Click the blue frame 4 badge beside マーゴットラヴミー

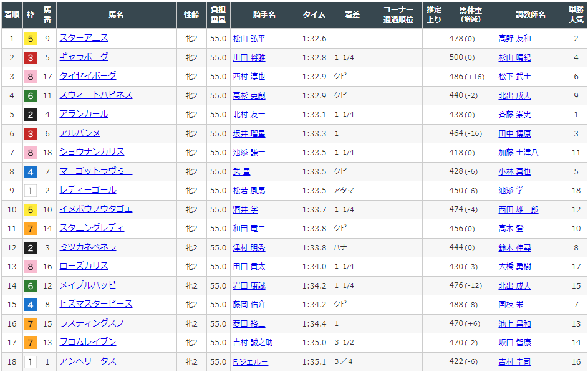pyautogui.click(x=30, y=172)
